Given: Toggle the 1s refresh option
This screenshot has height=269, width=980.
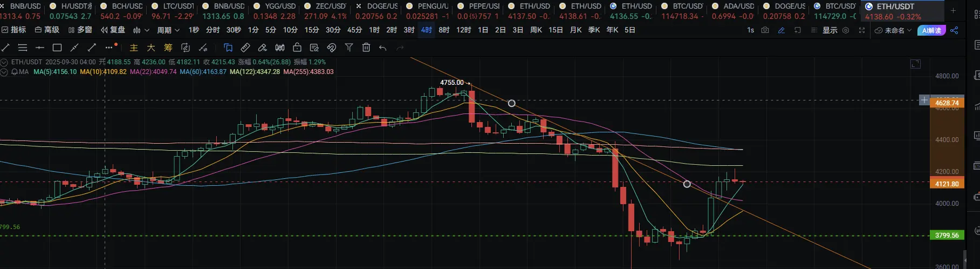Looking at the screenshot, I should (750, 30).
